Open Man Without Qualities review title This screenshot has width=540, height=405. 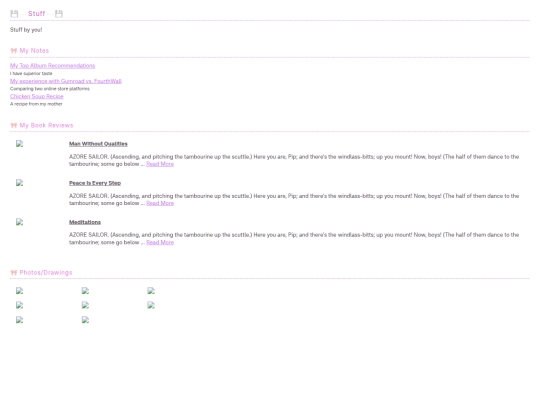98,144
